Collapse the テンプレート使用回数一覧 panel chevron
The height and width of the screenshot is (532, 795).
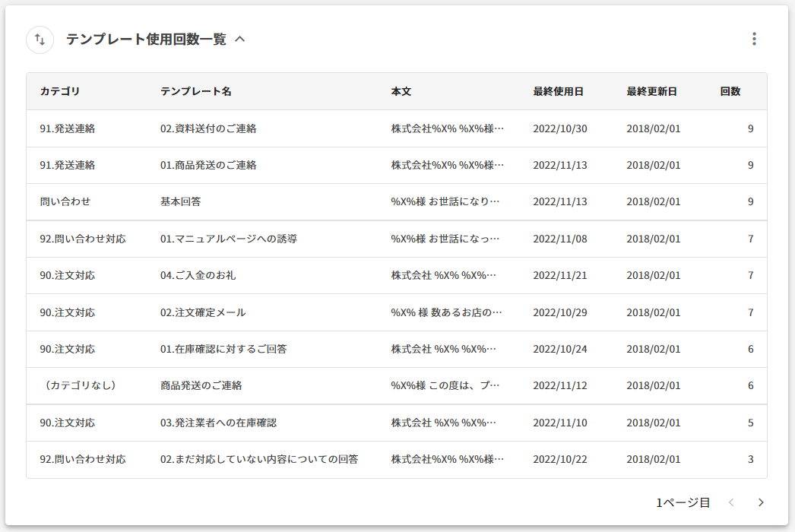pos(240,40)
